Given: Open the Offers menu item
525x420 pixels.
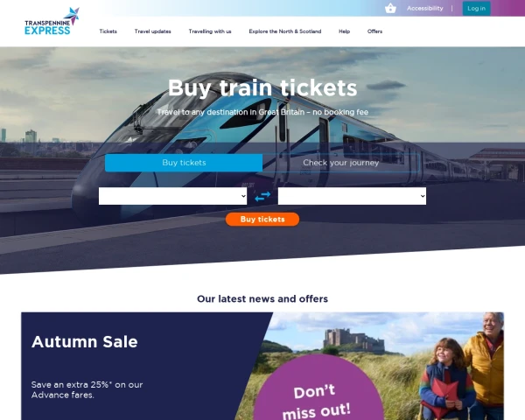Looking at the screenshot, I should (x=374, y=31).
